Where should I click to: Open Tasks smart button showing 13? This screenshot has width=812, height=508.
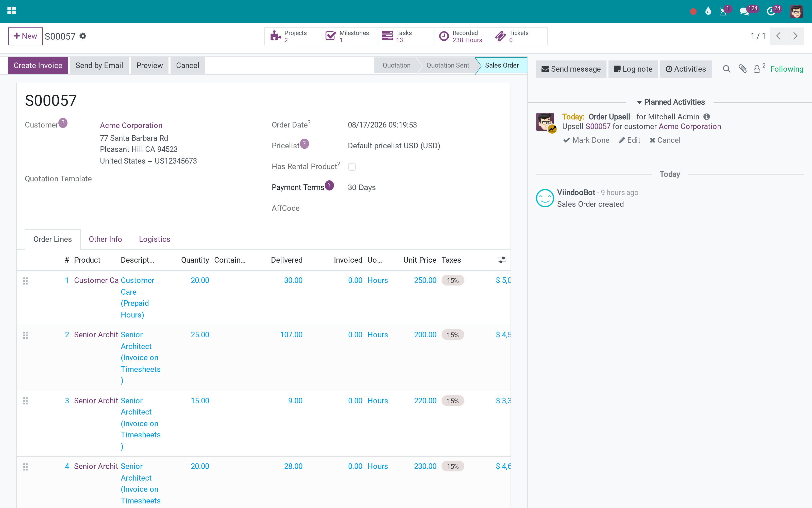[x=406, y=36]
